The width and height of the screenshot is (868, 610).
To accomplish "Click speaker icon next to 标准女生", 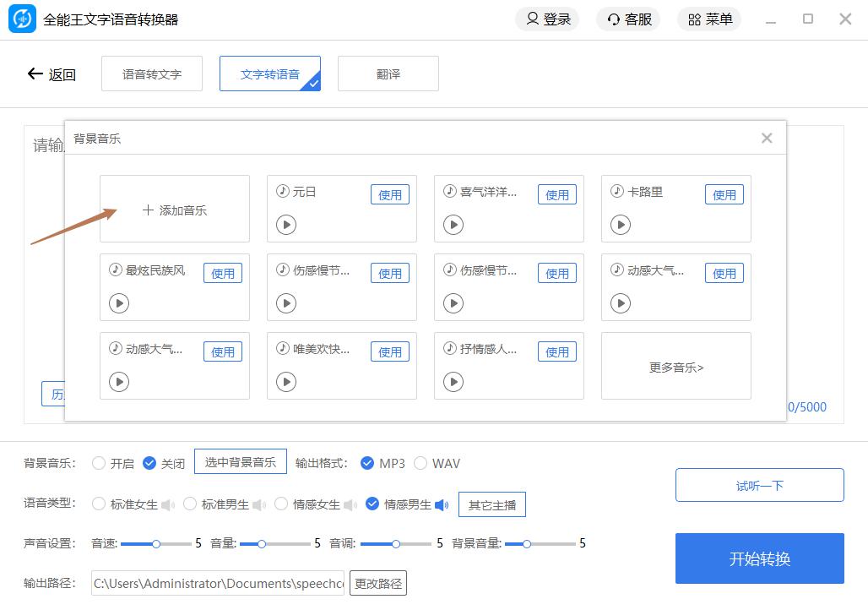I will (168, 505).
